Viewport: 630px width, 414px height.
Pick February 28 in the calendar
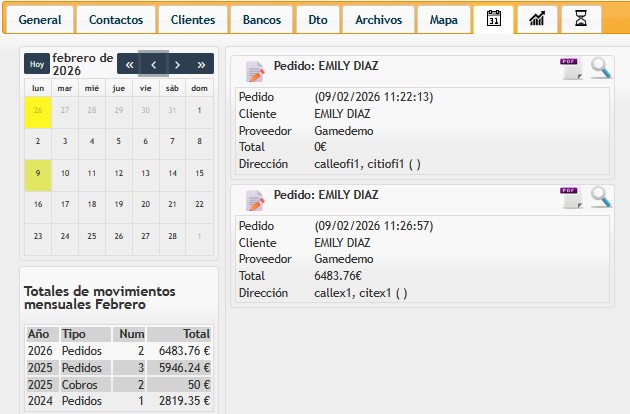click(172, 238)
